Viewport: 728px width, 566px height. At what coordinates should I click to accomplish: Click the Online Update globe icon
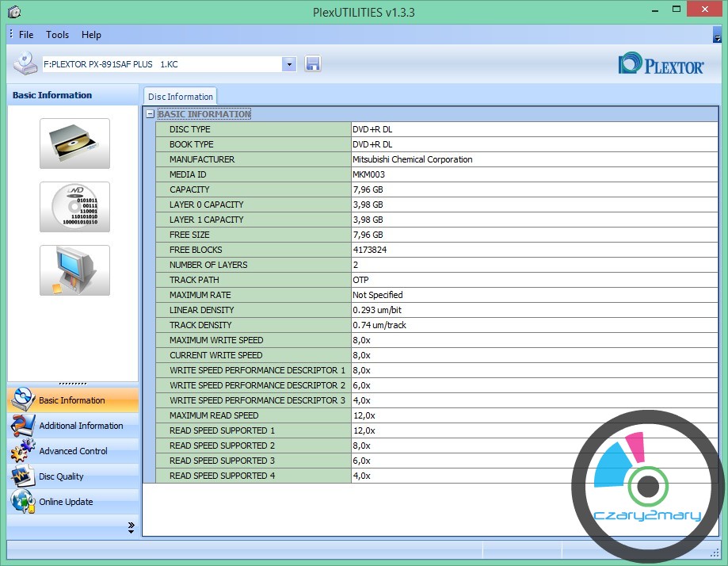[22, 502]
